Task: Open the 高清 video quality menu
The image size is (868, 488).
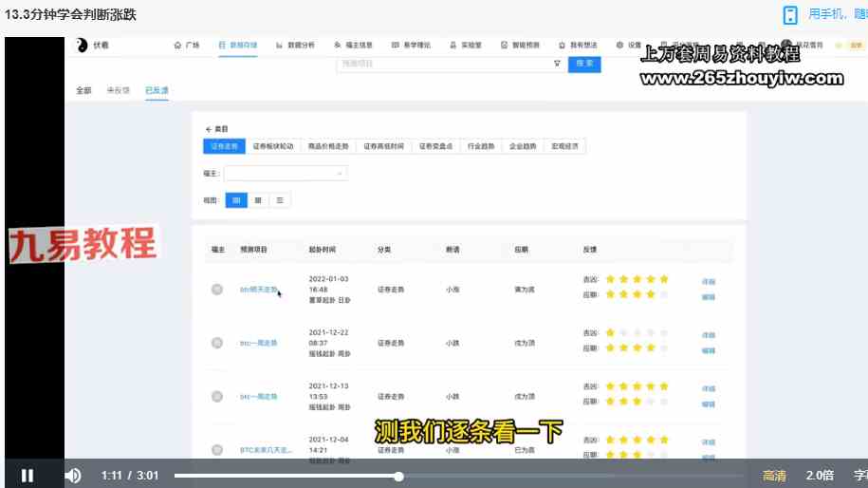Action: [774, 476]
